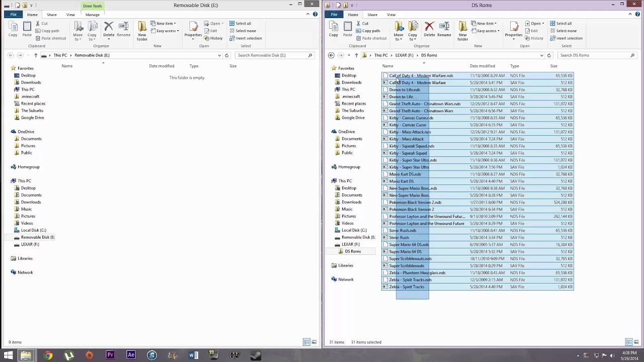Toggle checkbox for Kirby - Mass Attack.nds
The image size is (644, 362).
click(385, 132)
